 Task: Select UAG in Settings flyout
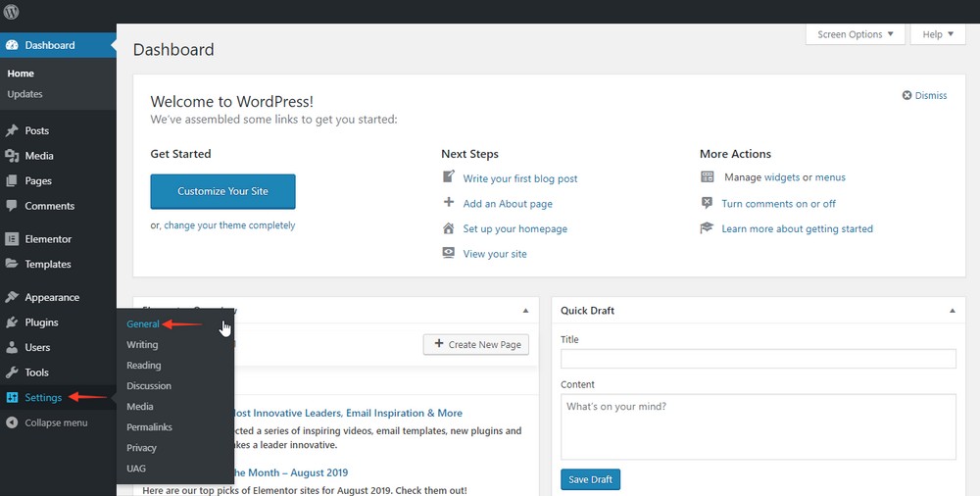coord(136,469)
